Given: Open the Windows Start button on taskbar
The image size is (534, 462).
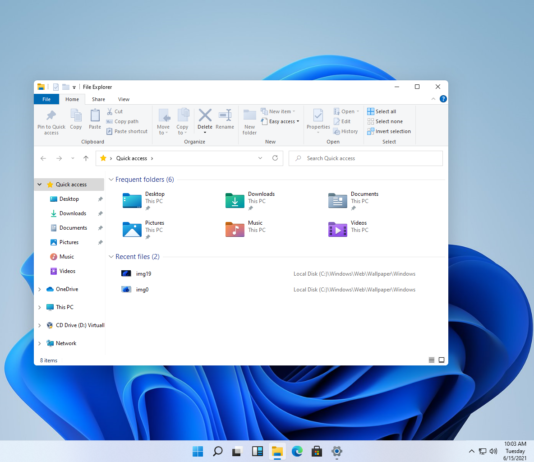Looking at the screenshot, I should (x=198, y=451).
